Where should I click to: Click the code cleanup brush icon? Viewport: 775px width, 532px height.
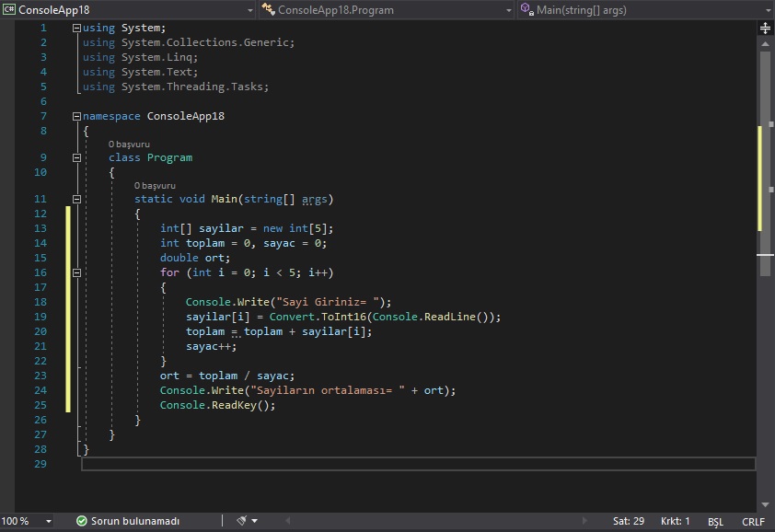(242, 521)
